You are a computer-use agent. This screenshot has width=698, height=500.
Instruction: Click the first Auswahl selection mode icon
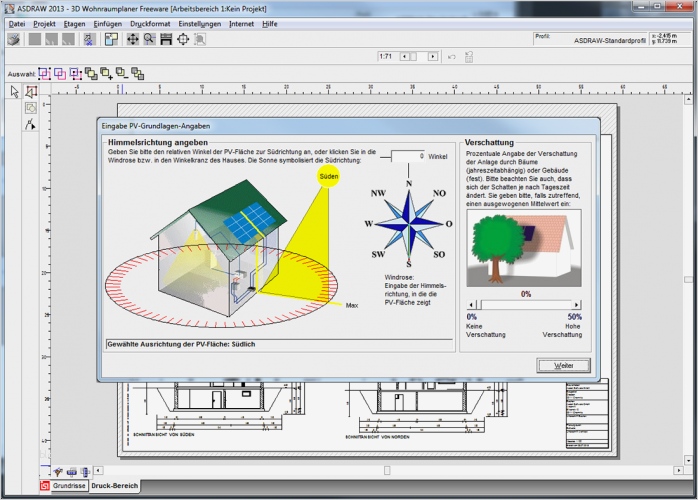[x=44, y=73]
